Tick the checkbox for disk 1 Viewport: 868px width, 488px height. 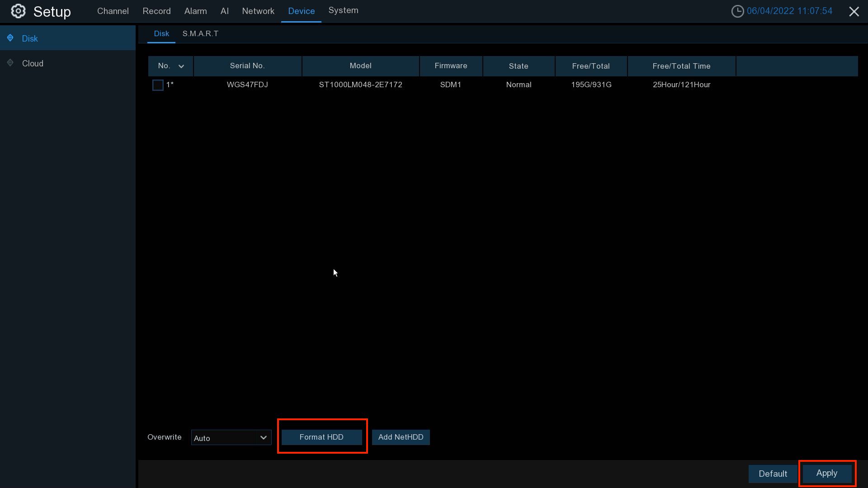[158, 85]
